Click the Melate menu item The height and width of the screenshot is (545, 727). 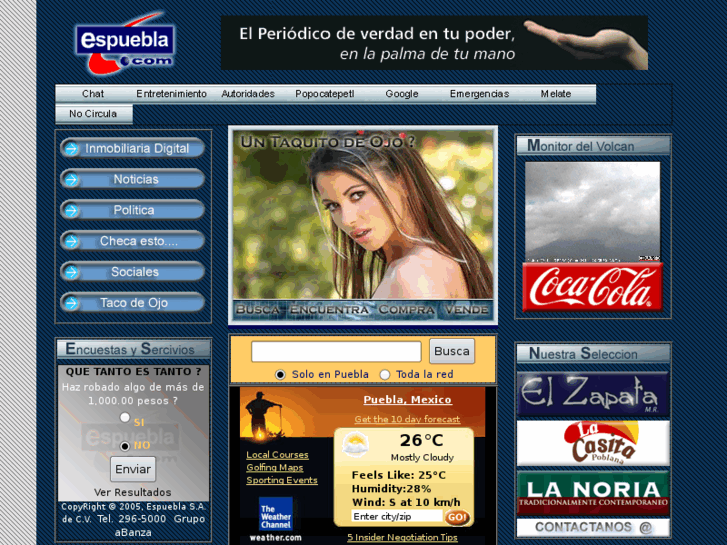click(555, 94)
